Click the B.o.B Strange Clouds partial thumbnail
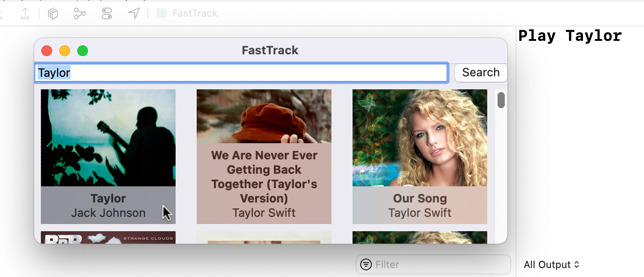Image resolution: width=644 pixels, height=277 pixels. [108, 239]
